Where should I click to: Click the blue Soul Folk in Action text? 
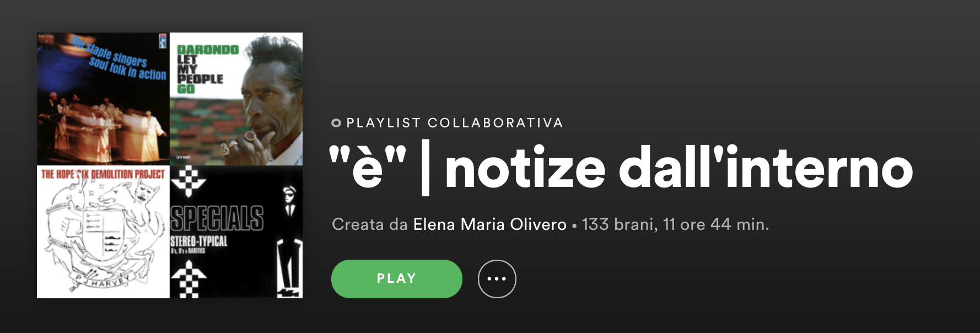tap(128, 69)
